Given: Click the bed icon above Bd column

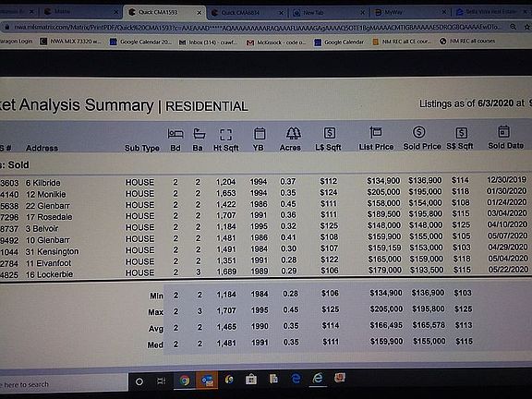Looking at the screenshot, I should coord(175,134).
